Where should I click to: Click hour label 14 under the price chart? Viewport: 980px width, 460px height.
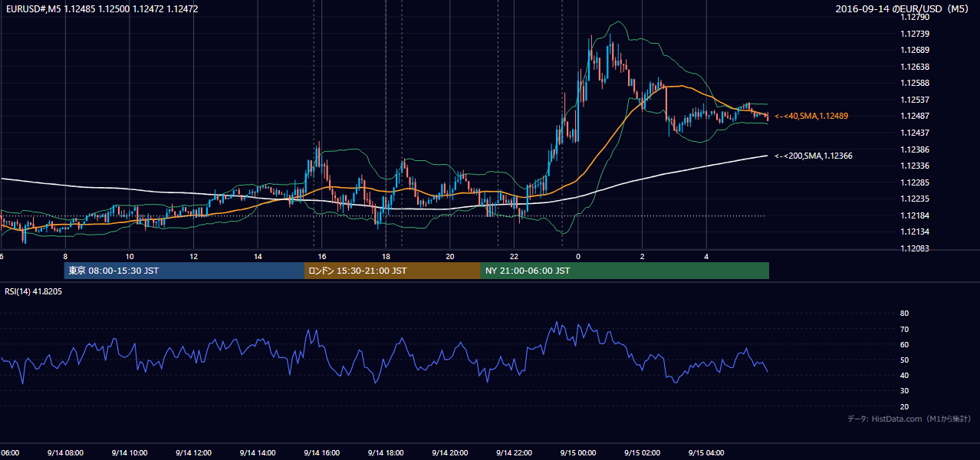[x=258, y=256]
